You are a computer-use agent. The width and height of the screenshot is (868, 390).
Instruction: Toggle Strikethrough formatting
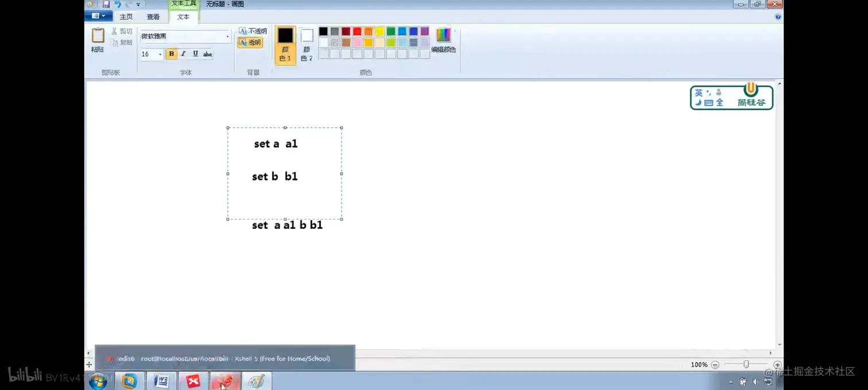[x=207, y=54]
